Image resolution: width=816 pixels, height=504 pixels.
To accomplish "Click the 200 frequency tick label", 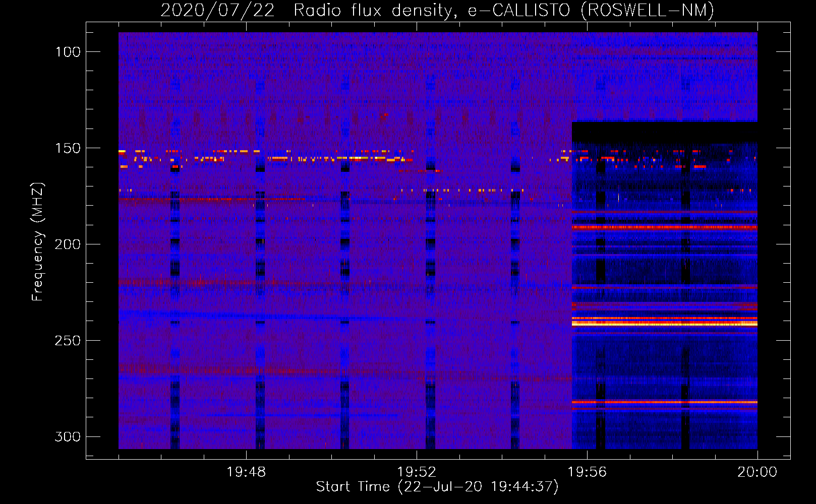I will point(68,244).
